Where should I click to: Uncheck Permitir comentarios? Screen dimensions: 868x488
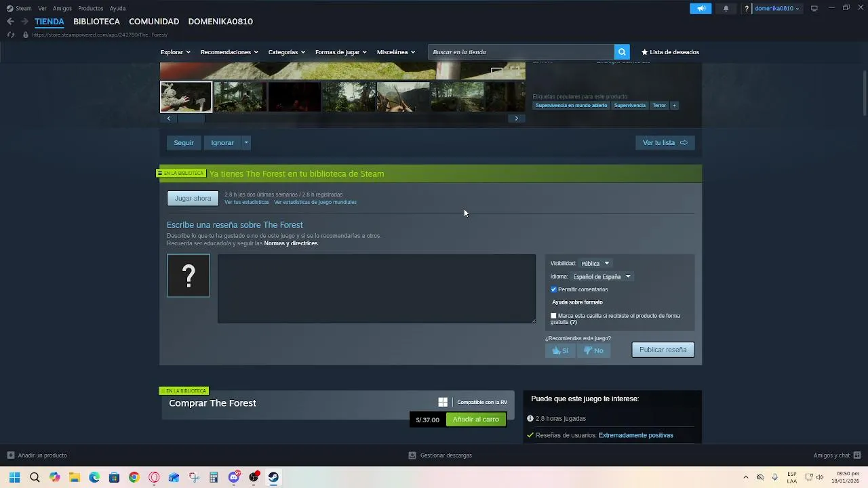[553, 289]
